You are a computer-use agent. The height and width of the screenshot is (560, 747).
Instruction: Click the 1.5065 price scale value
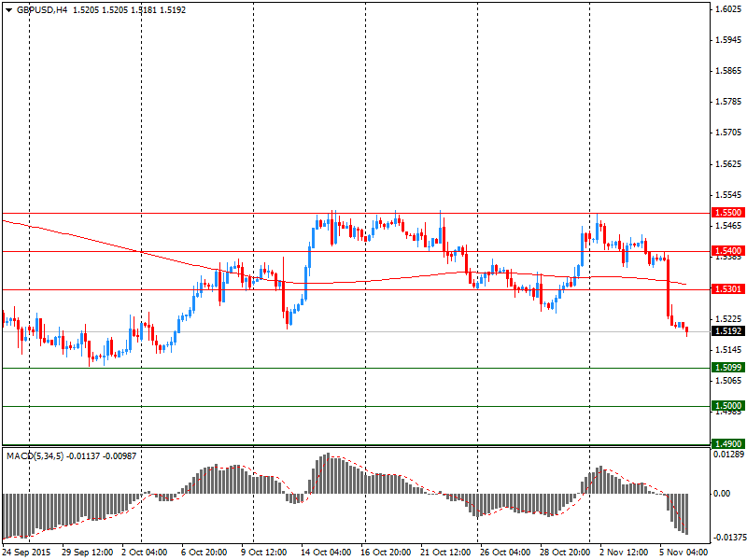(728, 381)
